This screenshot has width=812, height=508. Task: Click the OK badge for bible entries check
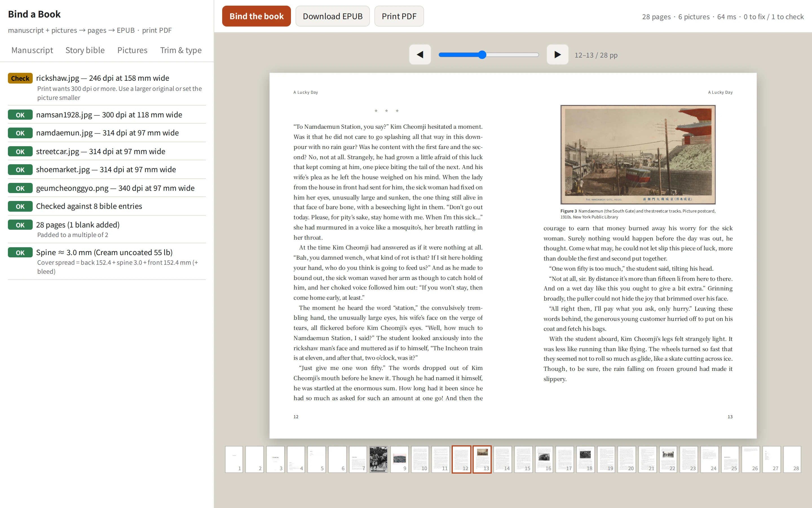[20, 206]
